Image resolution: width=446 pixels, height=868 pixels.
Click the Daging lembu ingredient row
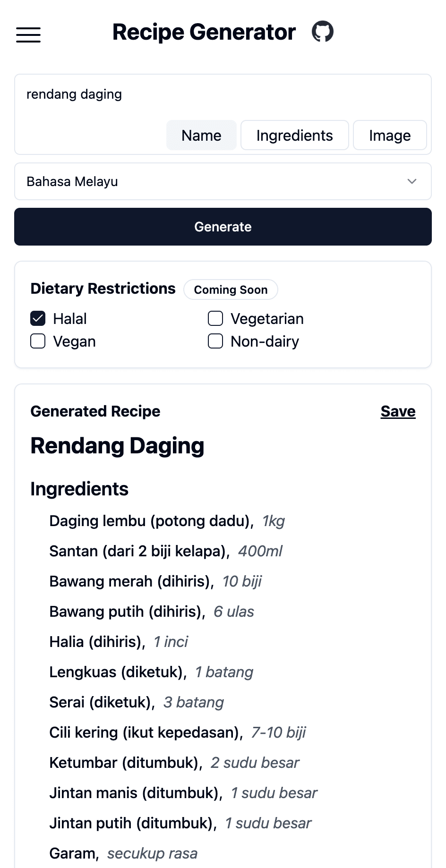pyautogui.click(x=167, y=521)
